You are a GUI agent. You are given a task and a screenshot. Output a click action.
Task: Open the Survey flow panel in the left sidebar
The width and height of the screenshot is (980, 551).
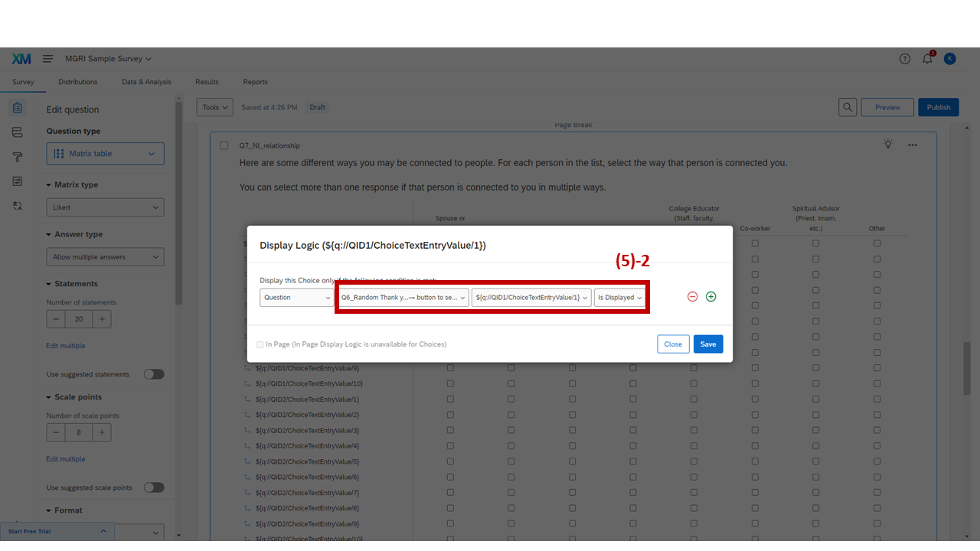(18, 132)
